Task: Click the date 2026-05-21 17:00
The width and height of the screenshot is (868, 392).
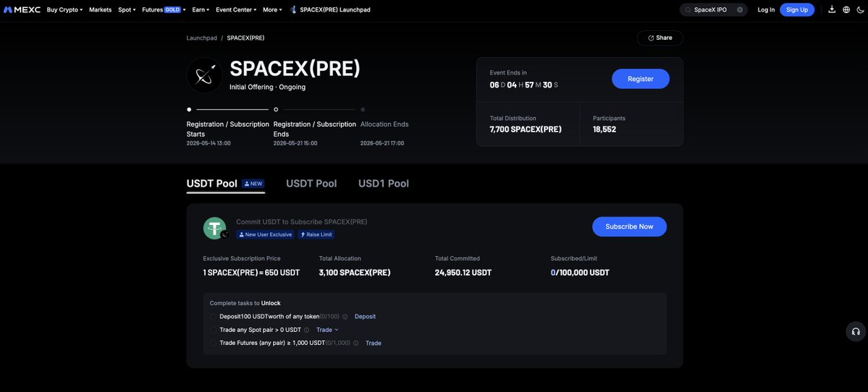Action: coord(382,143)
